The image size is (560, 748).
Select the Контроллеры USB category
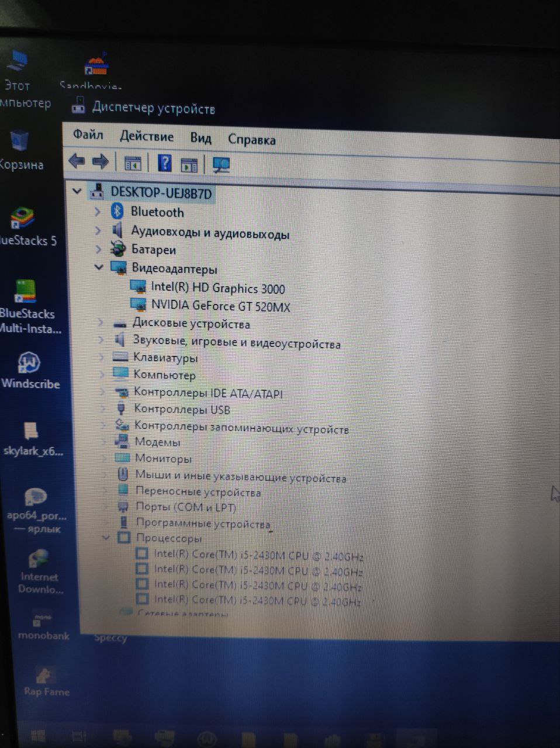(182, 410)
